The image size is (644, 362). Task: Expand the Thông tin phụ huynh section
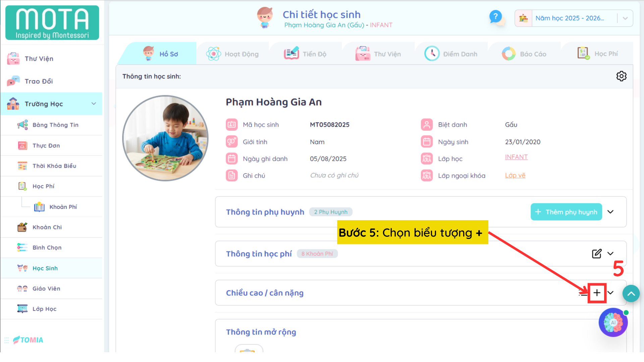click(x=610, y=212)
